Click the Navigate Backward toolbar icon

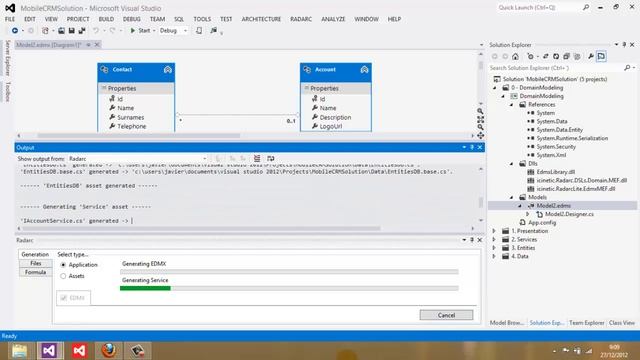tap(15, 31)
